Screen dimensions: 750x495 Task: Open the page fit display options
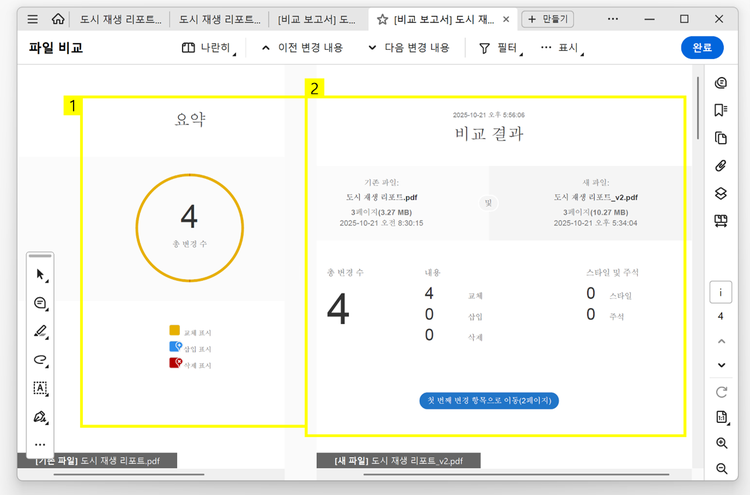tap(722, 417)
